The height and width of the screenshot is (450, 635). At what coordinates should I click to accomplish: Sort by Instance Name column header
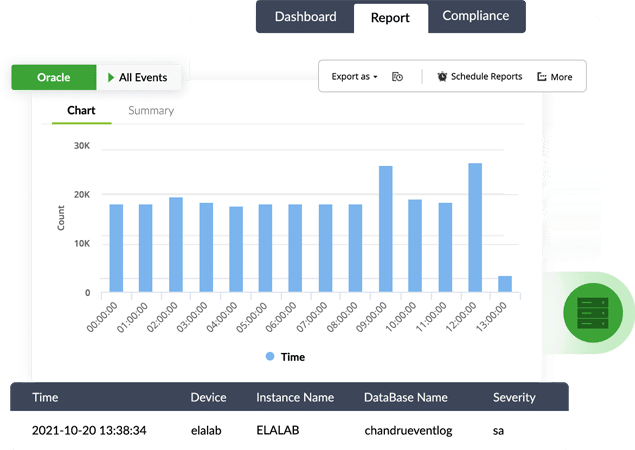(x=295, y=397)
